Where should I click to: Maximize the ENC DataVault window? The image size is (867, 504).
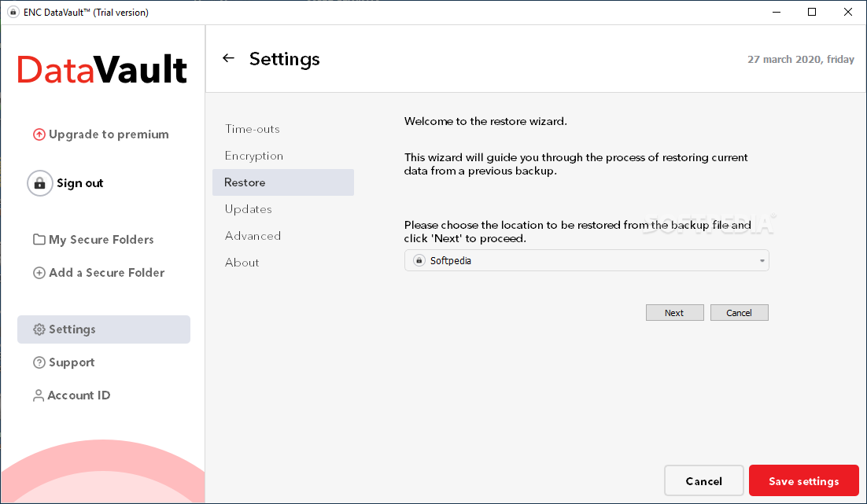[812, 12]
